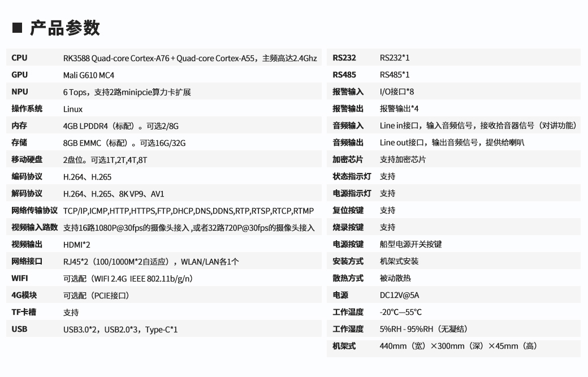Viewport: 588px width, 377px height.
Task: Click the black square bullet beside 产品参数
Action: pos(17,28)
